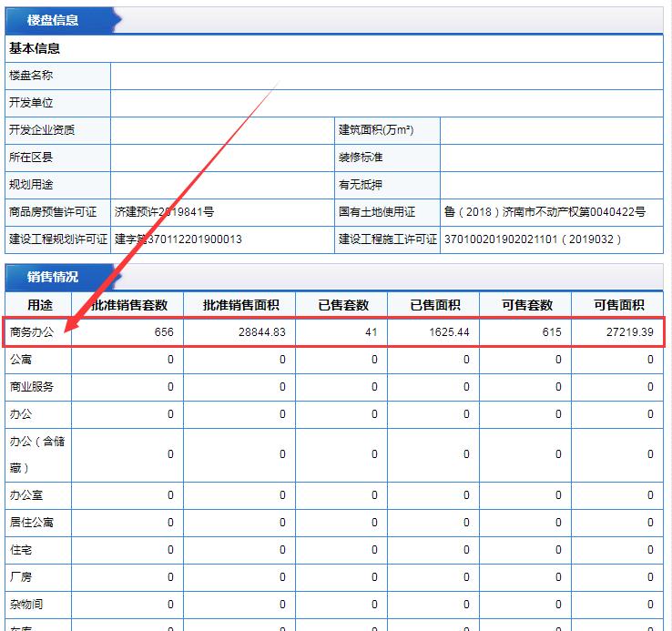Click the 商品房预售许可证 label

53,212
